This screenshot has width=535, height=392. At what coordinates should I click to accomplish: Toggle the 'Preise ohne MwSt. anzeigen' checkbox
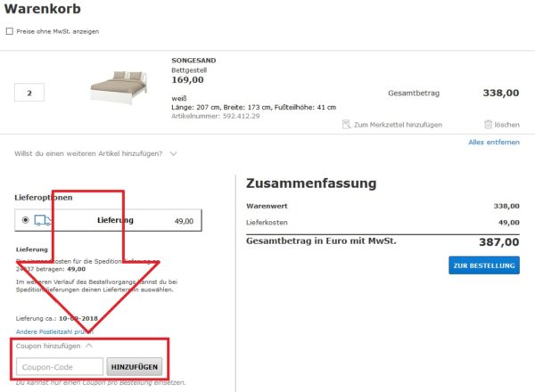point(10,31)
